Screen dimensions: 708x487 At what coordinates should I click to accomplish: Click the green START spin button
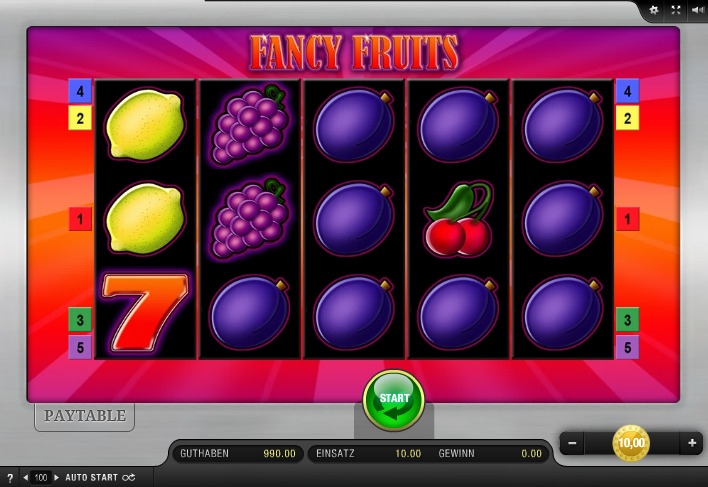pos(394,400)
